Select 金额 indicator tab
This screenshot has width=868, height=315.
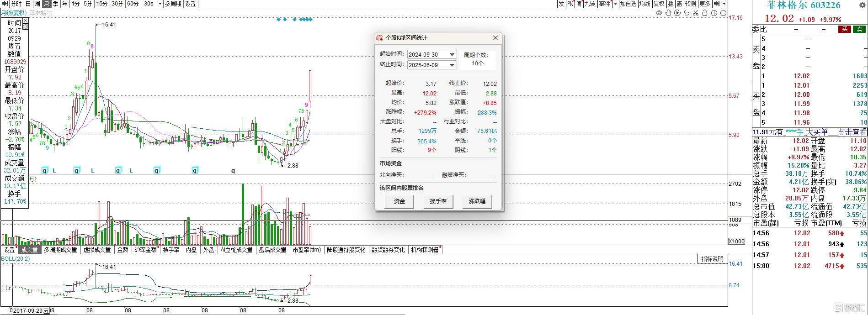(123, 250)
